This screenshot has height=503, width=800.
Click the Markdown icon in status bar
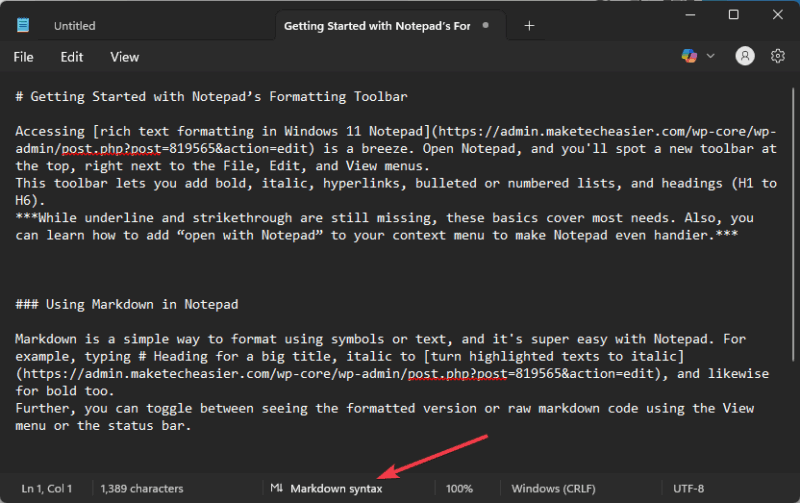pyautogui.click(x=276, y=488)
